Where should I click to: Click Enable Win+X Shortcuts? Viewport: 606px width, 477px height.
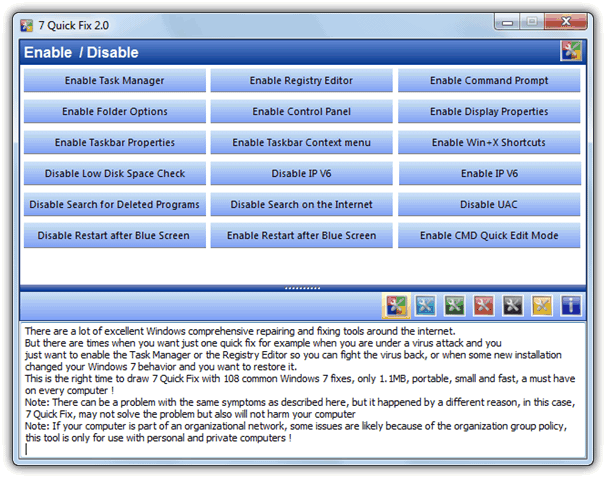489,142
